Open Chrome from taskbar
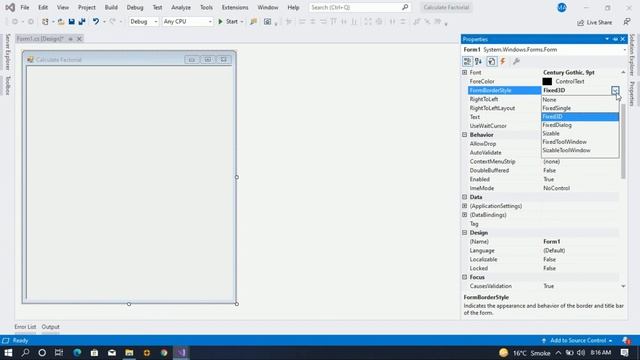The width and height of the screenshot is (640, 360). (x=164, y=353)
